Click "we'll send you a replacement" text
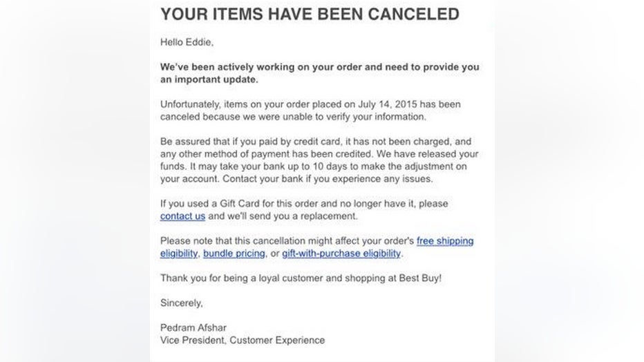This screenshot has width=644, height=362. 292,216
